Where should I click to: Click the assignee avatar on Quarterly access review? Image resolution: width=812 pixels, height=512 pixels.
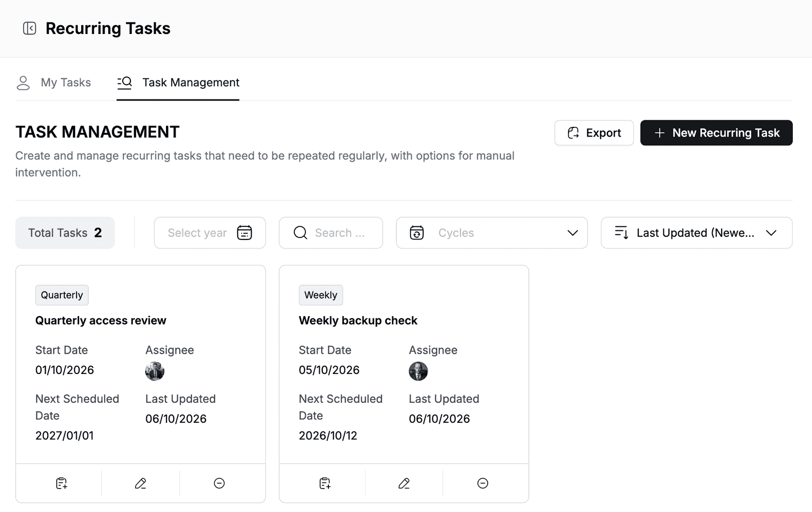pyautogui.click(x=155, y=371)
